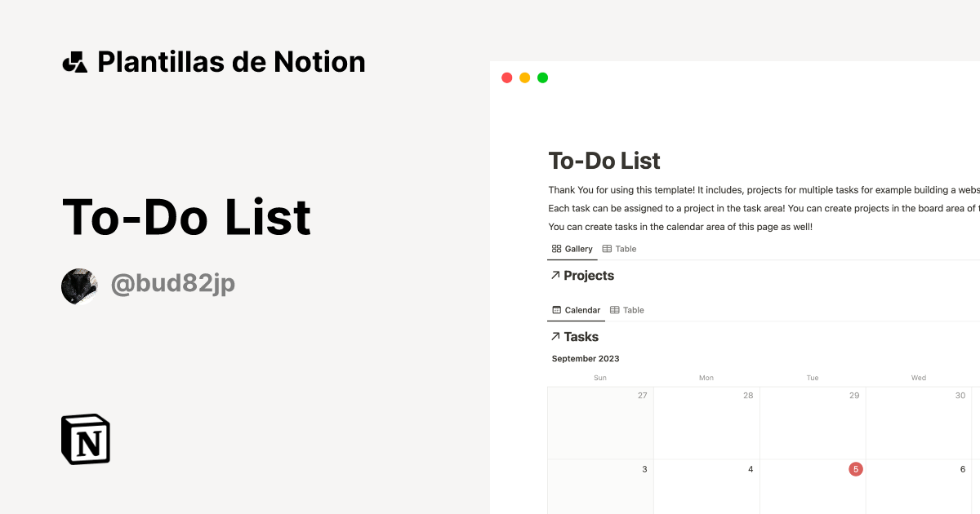The width and height of the screenshot is (980, 514).
Task: Click the green traffic light button
Action: click(541, 77)
